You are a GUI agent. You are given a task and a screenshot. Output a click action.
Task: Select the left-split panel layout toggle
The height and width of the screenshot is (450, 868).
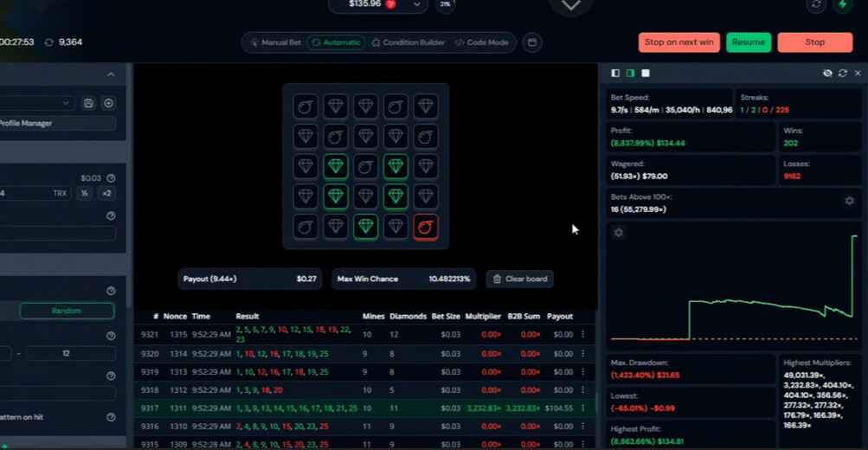point(615,74)
